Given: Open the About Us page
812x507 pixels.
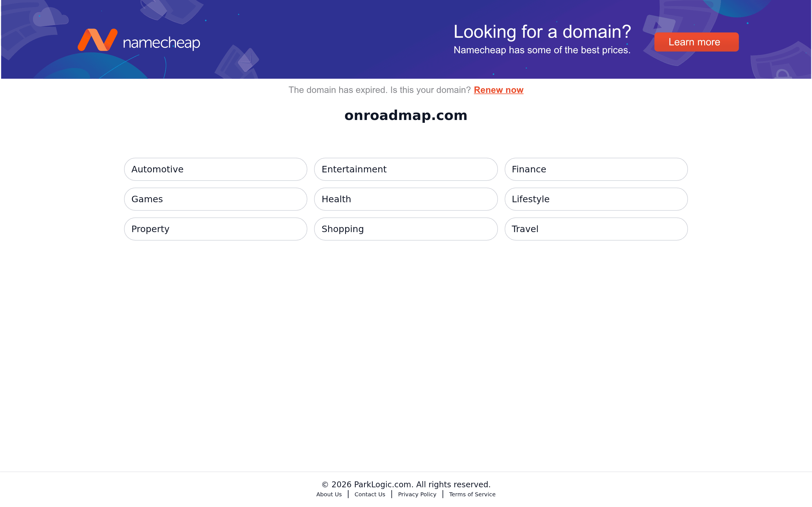Looking at the screenshot, I should point(329,494).
